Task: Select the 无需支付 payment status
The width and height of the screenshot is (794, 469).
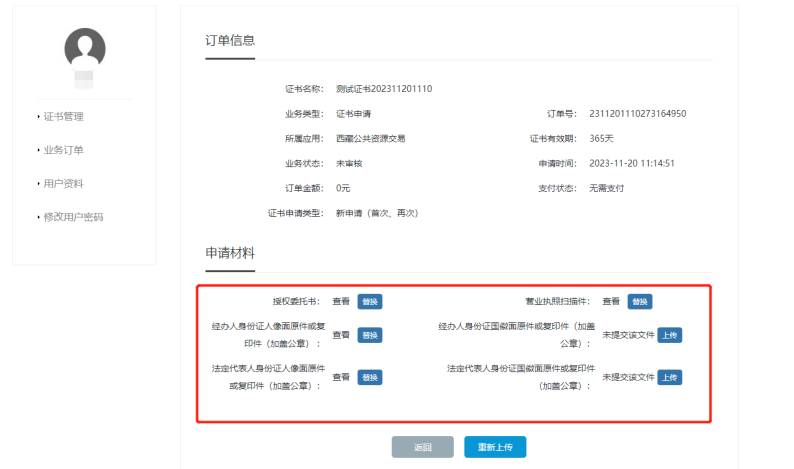Action: coord(606,188)
